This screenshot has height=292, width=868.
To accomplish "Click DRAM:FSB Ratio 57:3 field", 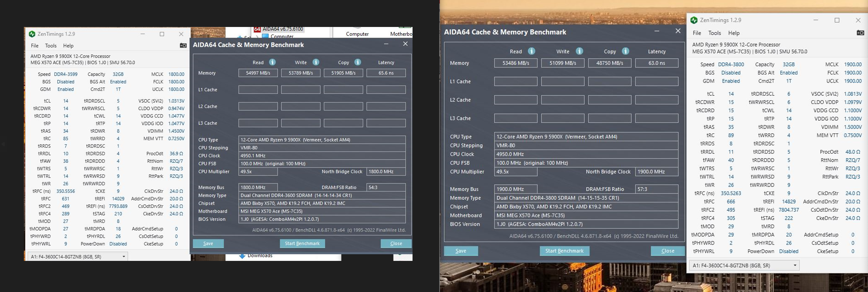I will coord(657,189).
